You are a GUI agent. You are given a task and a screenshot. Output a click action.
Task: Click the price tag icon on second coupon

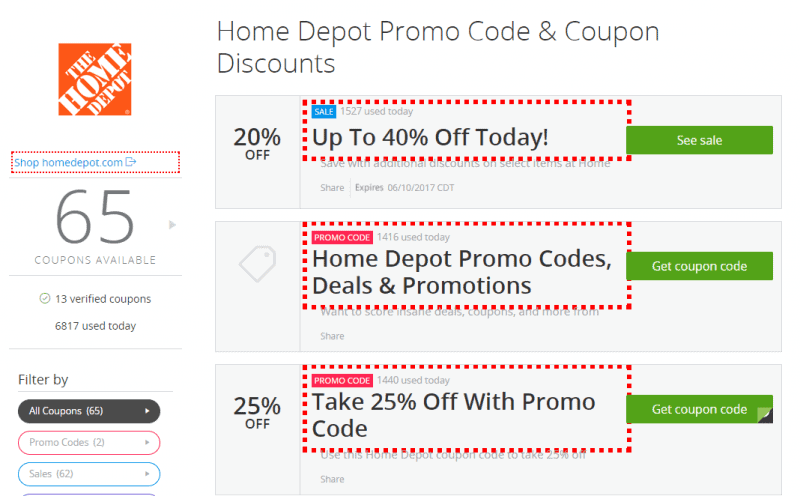pos(258,264)
